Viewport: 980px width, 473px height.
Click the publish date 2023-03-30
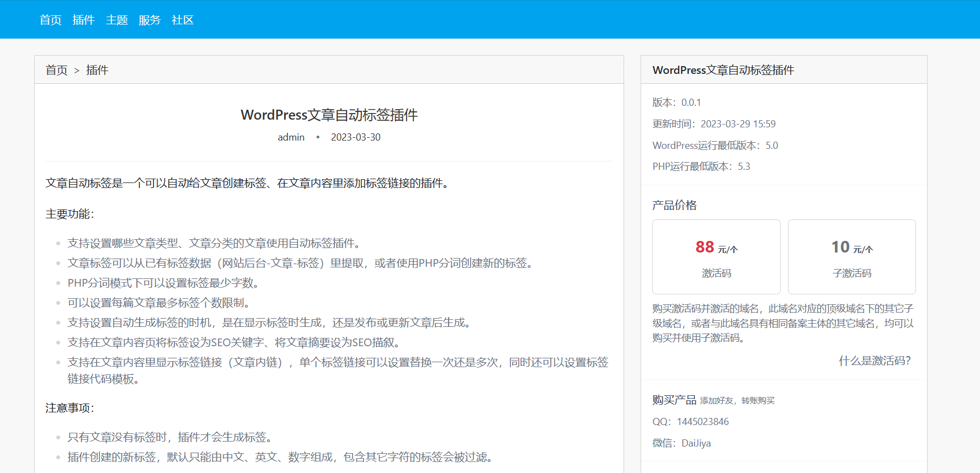pos(356,137)
